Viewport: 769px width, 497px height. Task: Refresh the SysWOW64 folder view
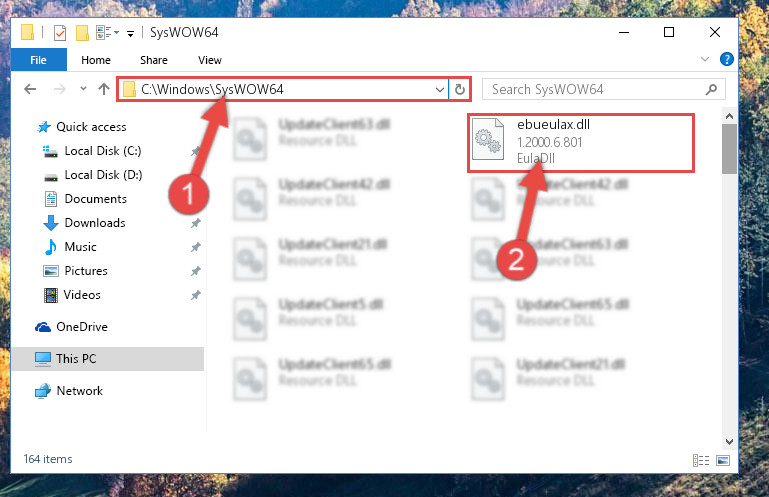click(x=460, y=89)
